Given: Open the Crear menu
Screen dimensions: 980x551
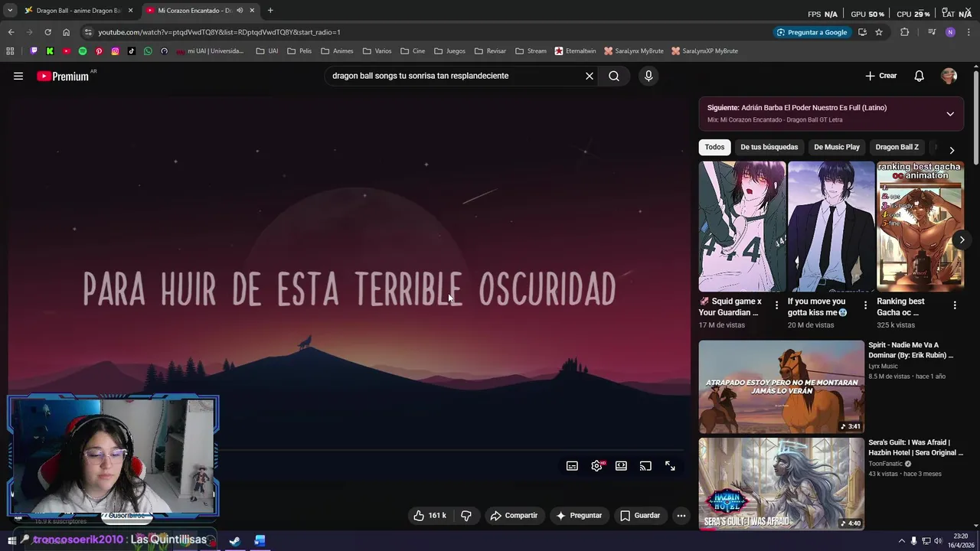Looking at the screenshot, I should point(881,76).
